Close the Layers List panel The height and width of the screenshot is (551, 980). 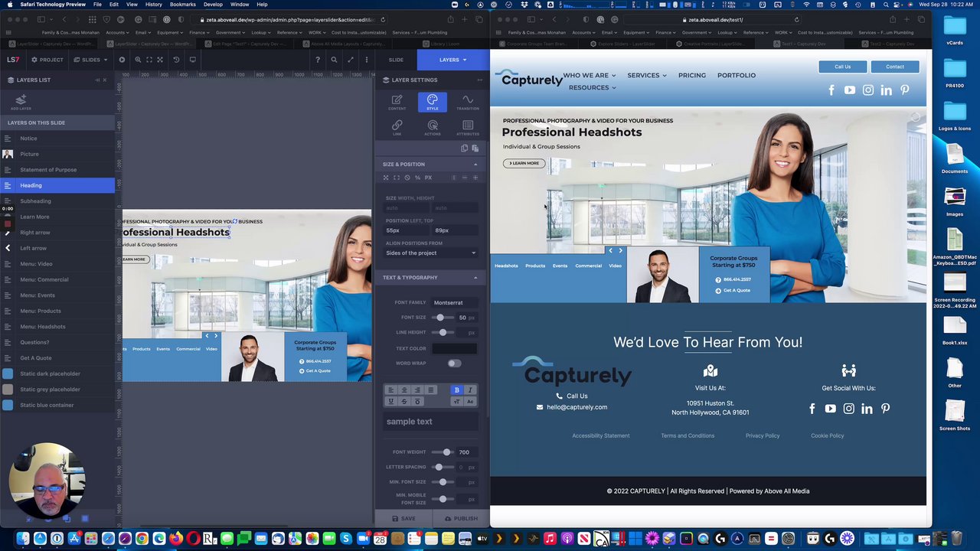tap(105, 80)
